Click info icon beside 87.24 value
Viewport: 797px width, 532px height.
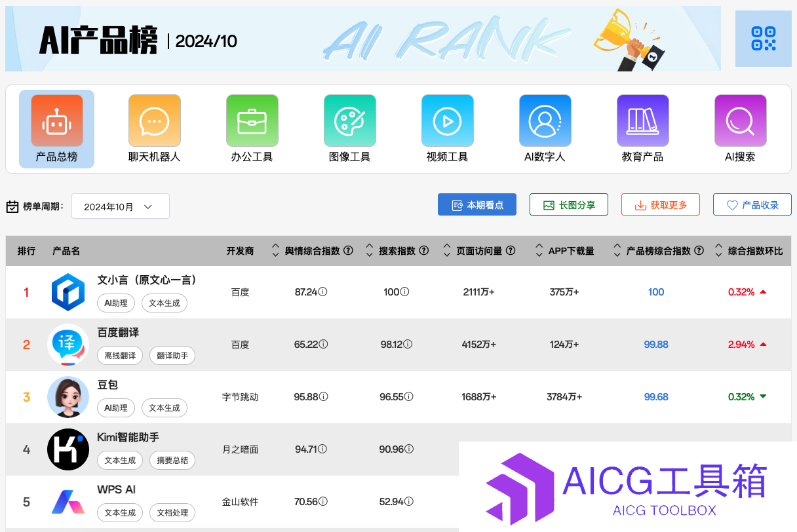pos(323,292)
